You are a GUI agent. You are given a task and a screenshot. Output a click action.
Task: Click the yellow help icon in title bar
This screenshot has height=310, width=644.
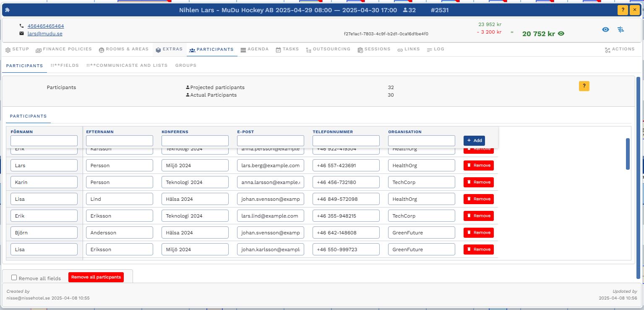pyautogui.click(x=623, y=10)
